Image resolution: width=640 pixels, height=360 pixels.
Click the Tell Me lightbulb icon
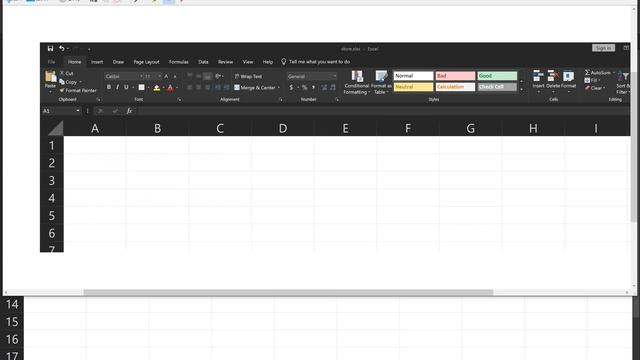(284, 62)
